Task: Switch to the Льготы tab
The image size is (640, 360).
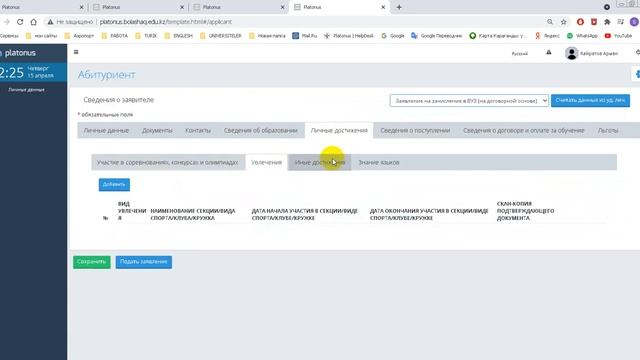Action: [608, 131]
